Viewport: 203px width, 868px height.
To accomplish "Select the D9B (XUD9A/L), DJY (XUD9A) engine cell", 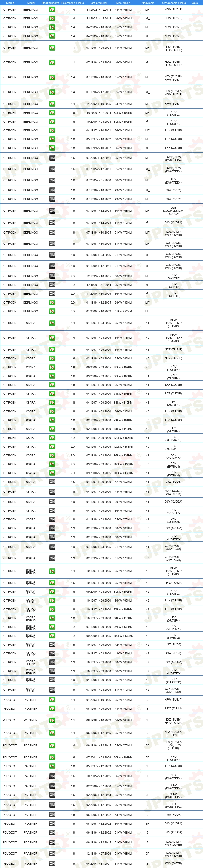I will point(173,211).
